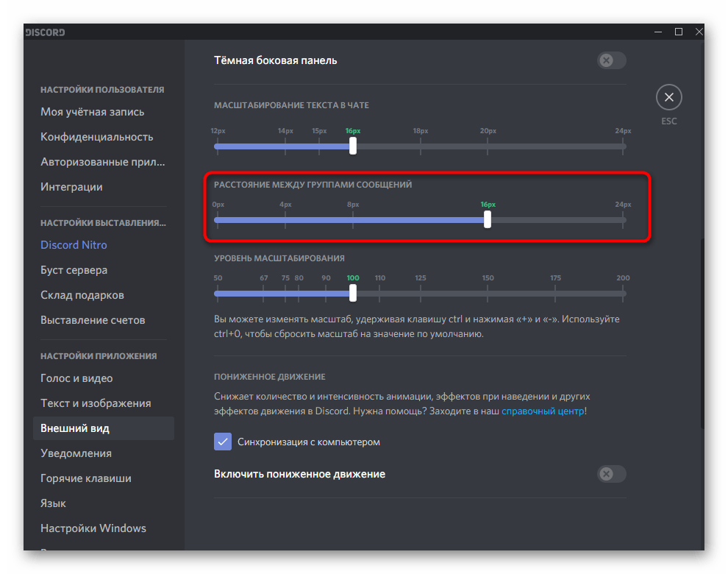This screenshot has height=574, width=728.
Task: Go to Голос и видео settings
Action: click(x=76, y=378)
